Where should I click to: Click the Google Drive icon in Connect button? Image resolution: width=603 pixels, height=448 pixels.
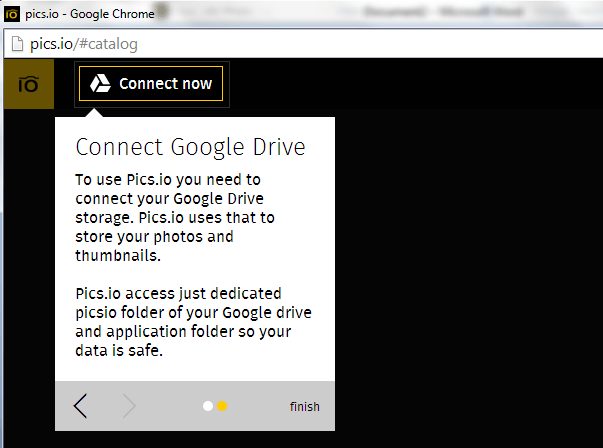coord(100,83)
